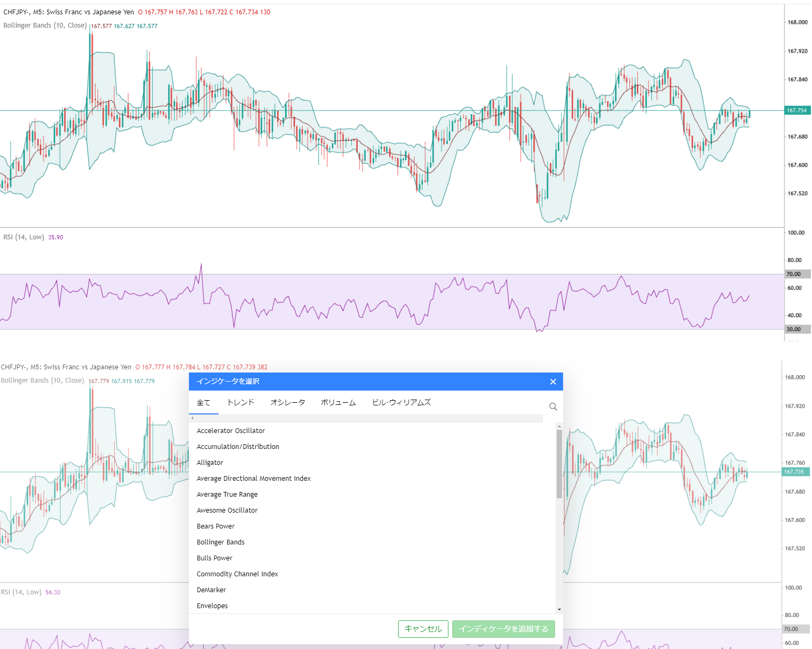Viewport: 812px width, 649px height.
Task: Open the indicator search magnifier
Action: point(553,406)
